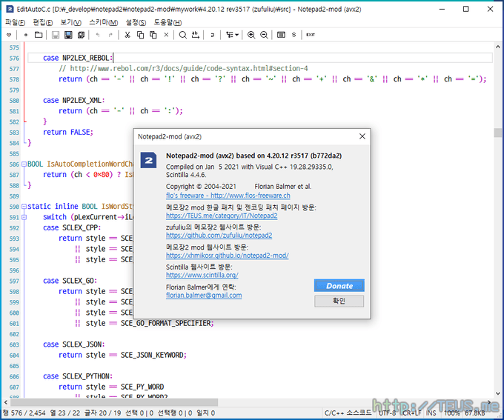The image size is (504, 420).
Task: Click the 행 576 / 2,454 status entry
Action: [x=24, y=413]
